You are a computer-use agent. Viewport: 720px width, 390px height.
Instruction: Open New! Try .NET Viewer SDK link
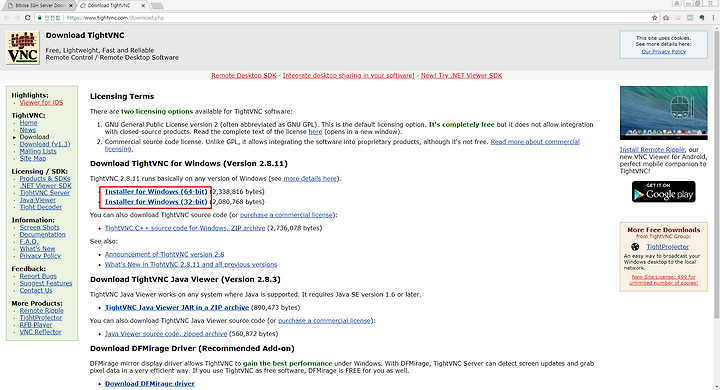coord(461,75)
